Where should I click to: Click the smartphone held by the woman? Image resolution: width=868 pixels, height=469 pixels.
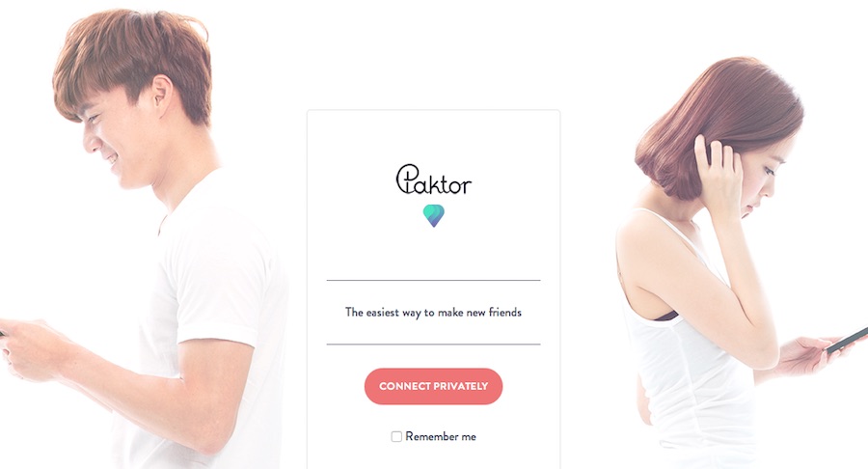(847, 339)
